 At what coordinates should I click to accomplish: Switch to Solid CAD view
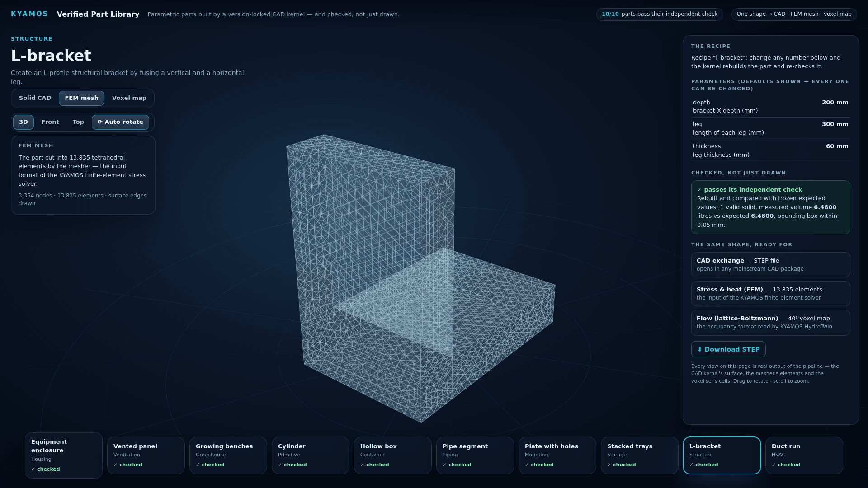(x=35, y=98)
